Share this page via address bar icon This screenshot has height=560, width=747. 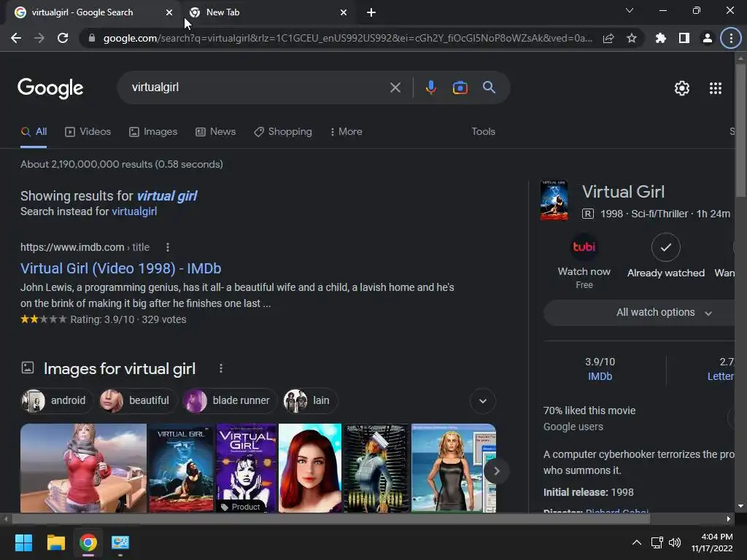pyautogui.click(x=608, y=38)
